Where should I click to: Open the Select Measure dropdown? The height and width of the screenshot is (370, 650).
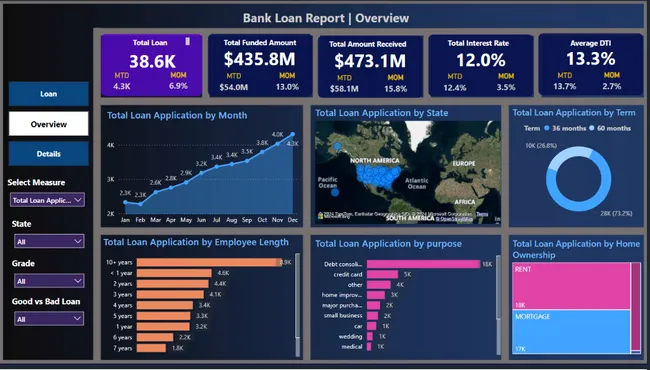pos(47,200)
